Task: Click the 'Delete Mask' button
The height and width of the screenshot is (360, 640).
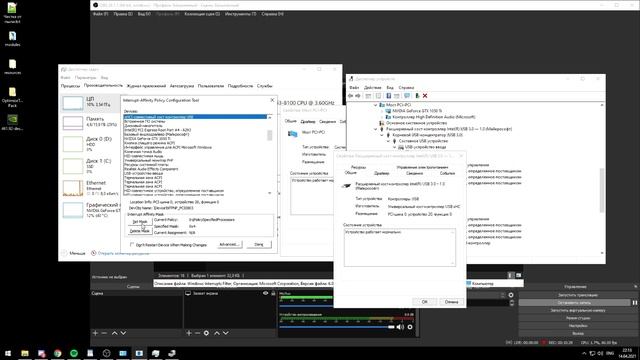Action: pos(140,231)
